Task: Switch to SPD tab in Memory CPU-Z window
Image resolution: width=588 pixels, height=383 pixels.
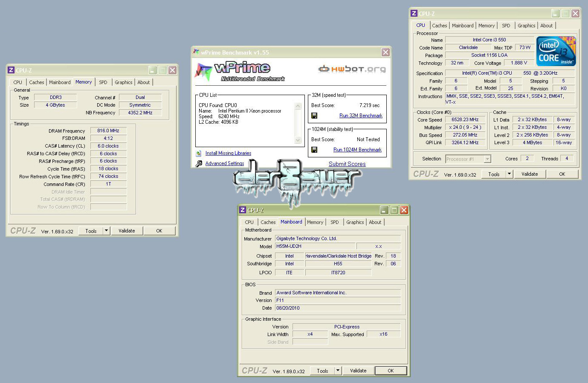Action: [x=103, y=82]
